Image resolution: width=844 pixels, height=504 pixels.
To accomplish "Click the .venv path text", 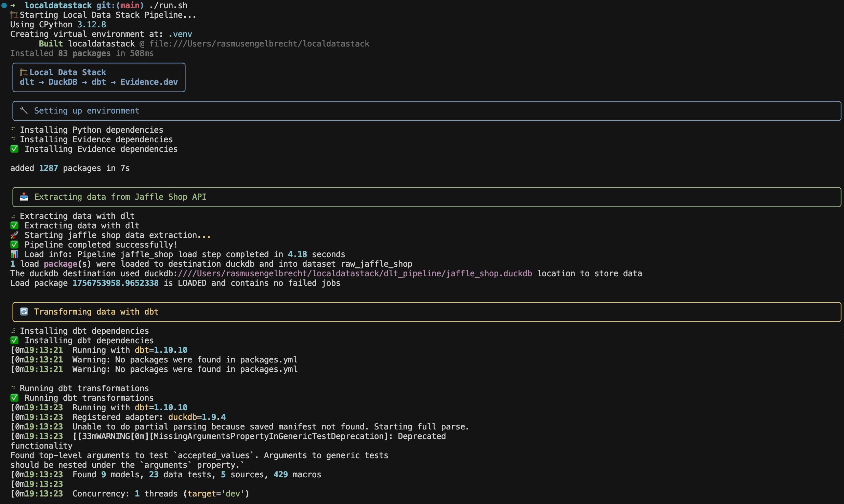I will coord(180,34).
